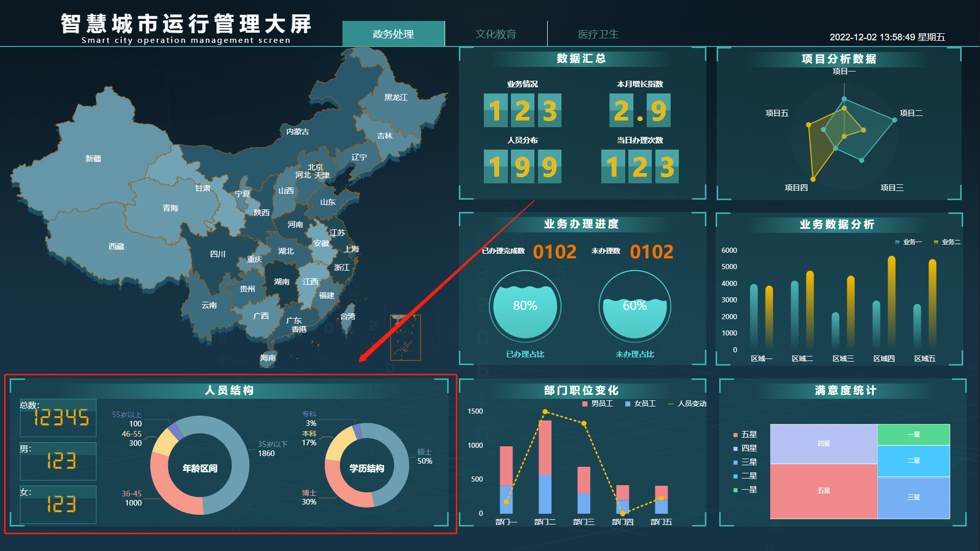Image resolution: width=980 pixels, height=551 pixels.
Task: Click the 项目五 radar axis label
Action: pyautogui.click(x=777, y=113)
